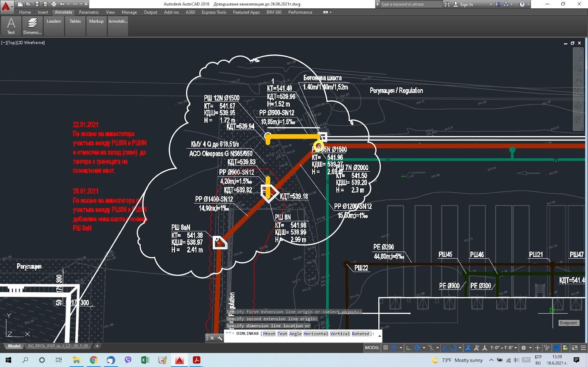Open the Customize Quick Access Toolbar dropdown
Screen dimensions: 588x367
(86, 4)
